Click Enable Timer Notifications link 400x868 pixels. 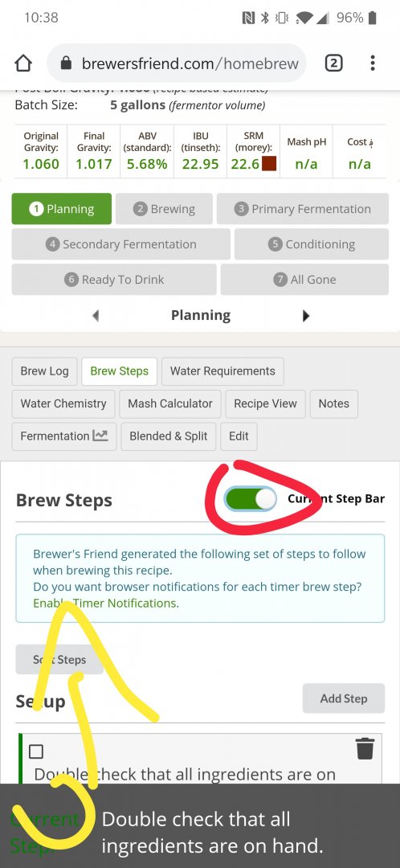[106, 603]
